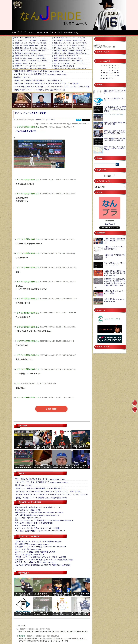The image size is (138, 644).
Task: Open the 阪神、森下も逝く thumbnail
Action: click(x=82, y=100)
